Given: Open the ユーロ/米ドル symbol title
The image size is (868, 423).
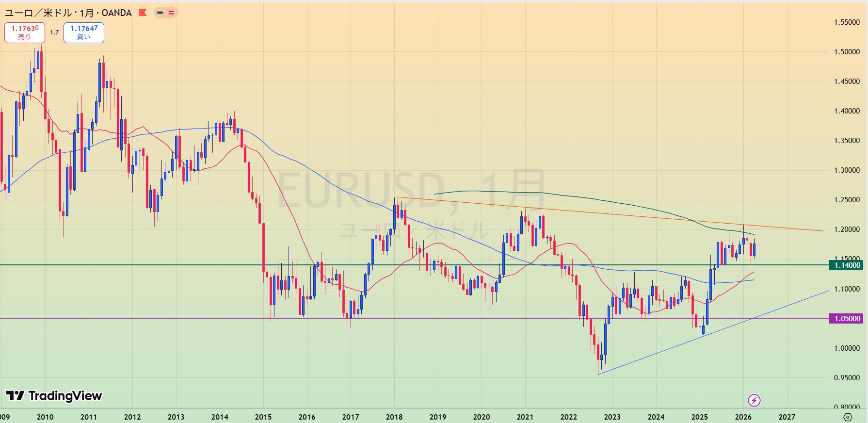Looking at the screenshot, I should click(x=68, y=13).
